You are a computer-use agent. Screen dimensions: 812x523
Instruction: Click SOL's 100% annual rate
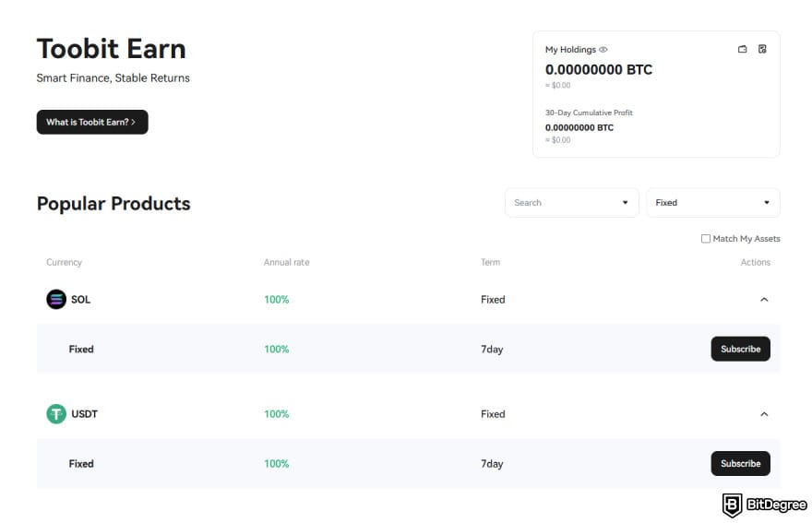click(277, 299)
